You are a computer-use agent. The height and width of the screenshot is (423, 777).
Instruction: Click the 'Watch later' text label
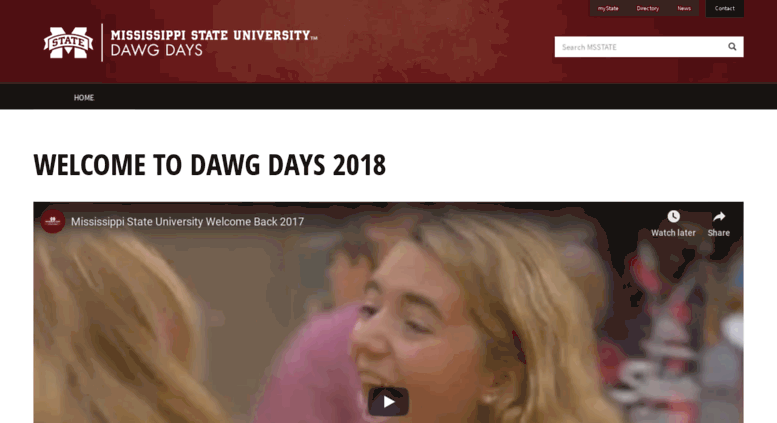(673, 233)
